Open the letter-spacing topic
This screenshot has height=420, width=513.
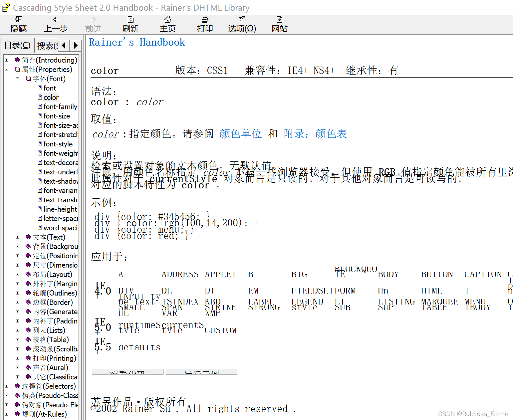point(61,218)
